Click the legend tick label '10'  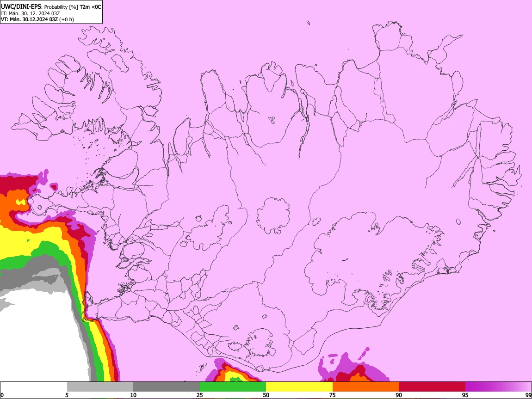point(133,395)
